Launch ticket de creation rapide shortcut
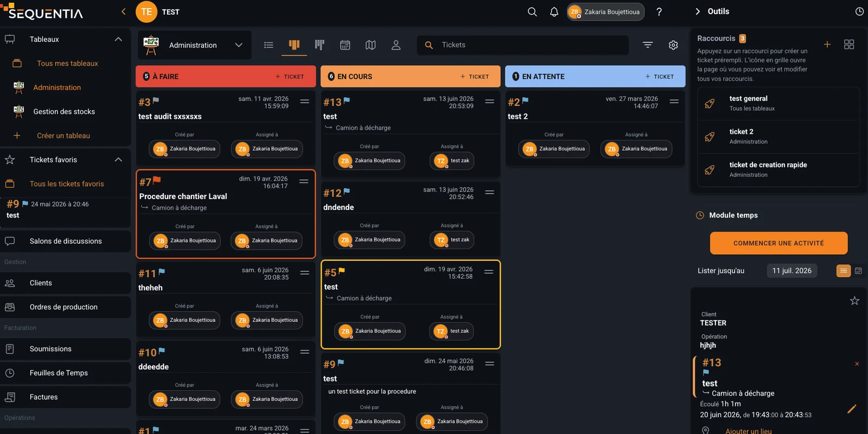868x434 pixels. coord(778,170)
